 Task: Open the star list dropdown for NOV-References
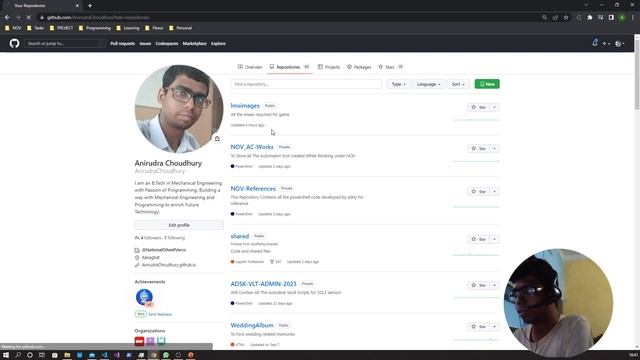click(x=494, y=191)
